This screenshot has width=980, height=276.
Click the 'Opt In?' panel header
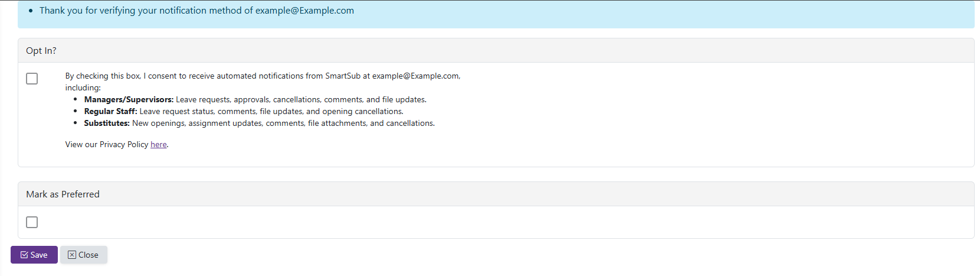(x=41, y=51)
